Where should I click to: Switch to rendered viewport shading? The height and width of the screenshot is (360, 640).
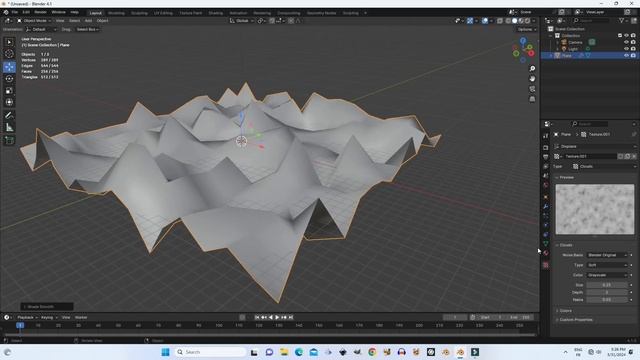pyautogui.click(x=527, y=20)
